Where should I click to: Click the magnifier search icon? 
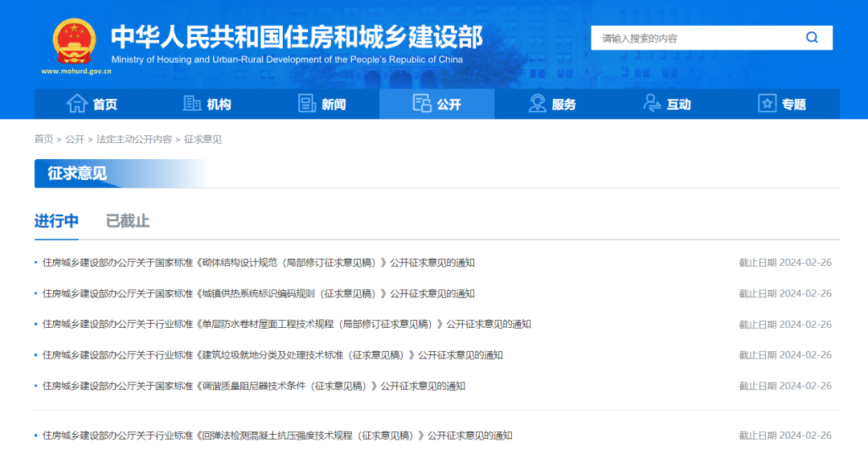pyautogui.click(x=812, y=38)
